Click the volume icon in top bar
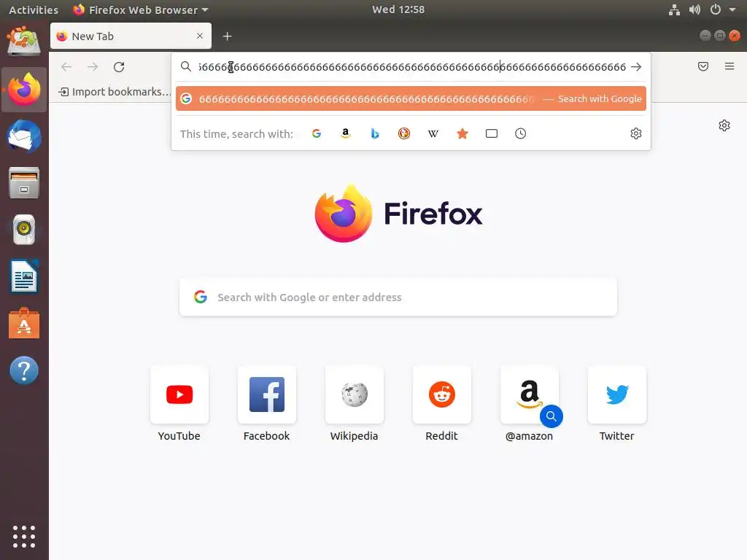 coord(694,9)
